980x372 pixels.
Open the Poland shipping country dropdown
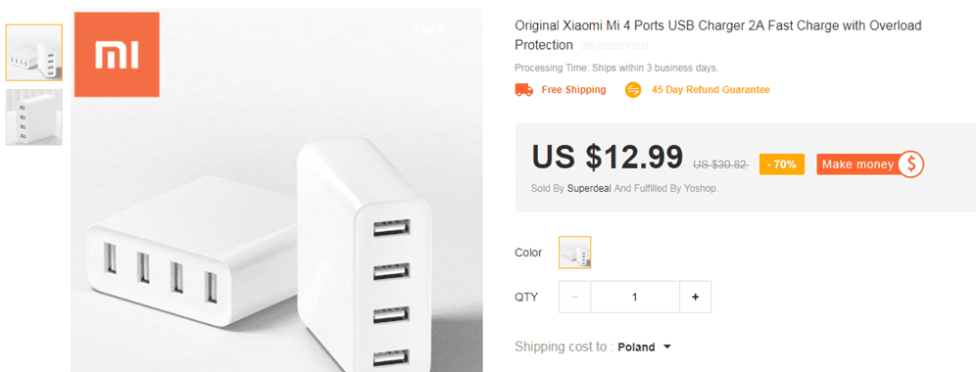point(645,347)
